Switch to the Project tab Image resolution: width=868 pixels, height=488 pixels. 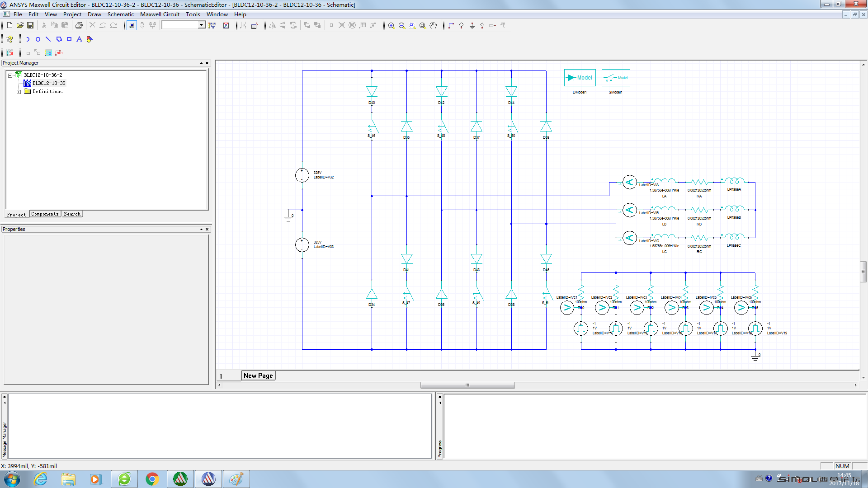pos(16,215)
